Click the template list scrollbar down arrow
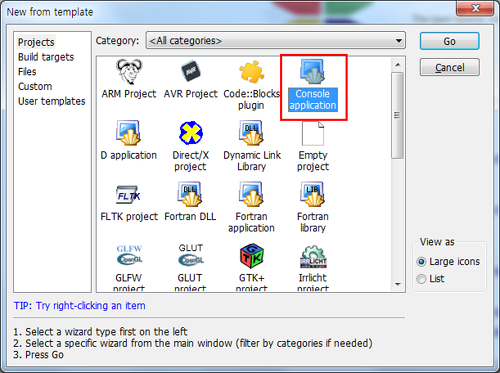 [397, 284]
